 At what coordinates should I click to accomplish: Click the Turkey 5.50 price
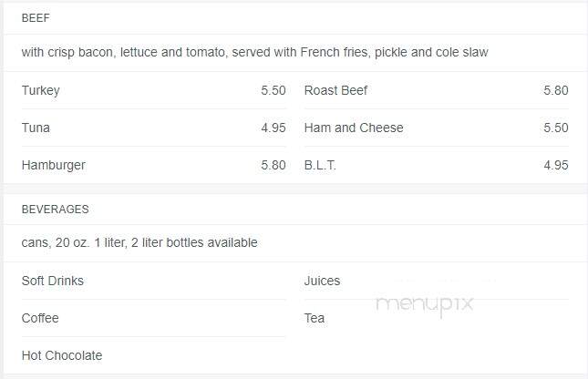(x=273, y=90)
